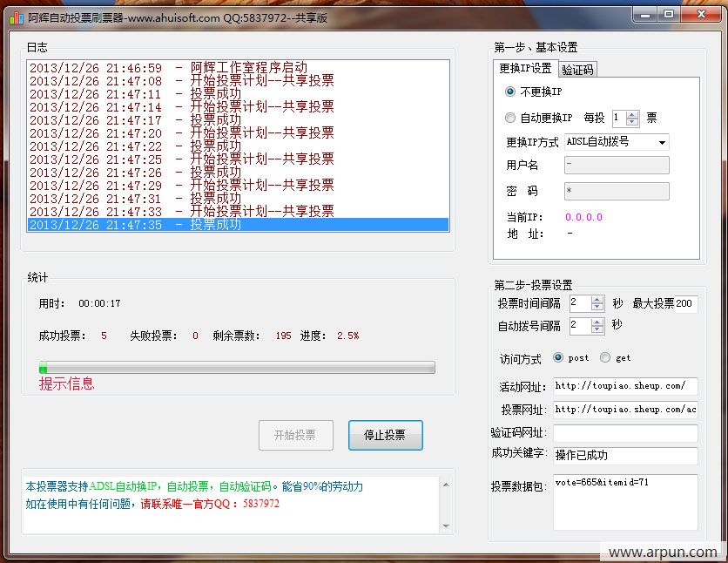Screen dimensions: 728x563
Task: Click the 最大投票 number field
Action: (x=685, y=303)
